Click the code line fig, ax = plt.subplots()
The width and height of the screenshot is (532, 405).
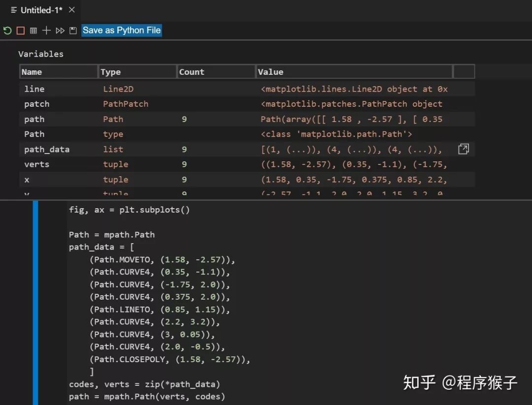click(x=129, y=210)
